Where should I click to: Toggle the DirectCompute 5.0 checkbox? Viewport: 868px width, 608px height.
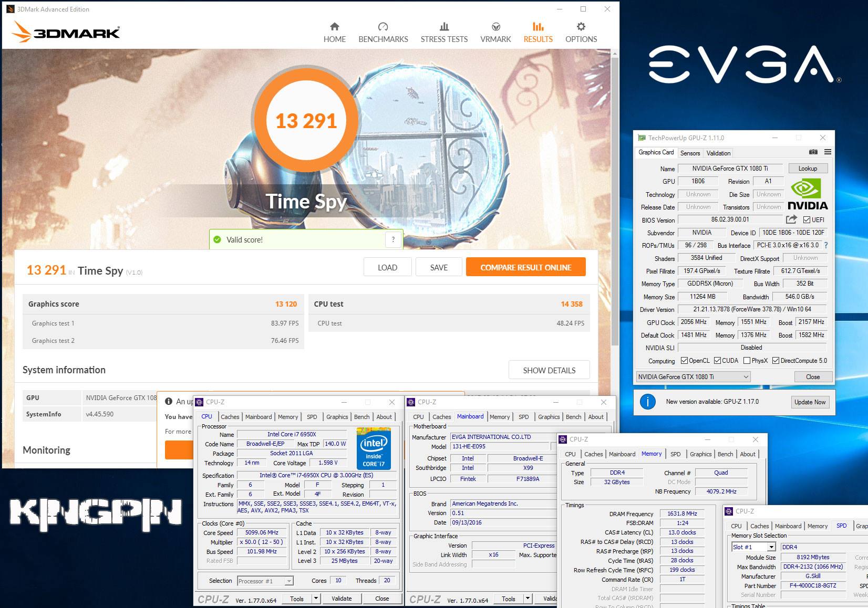click(776, 361)
